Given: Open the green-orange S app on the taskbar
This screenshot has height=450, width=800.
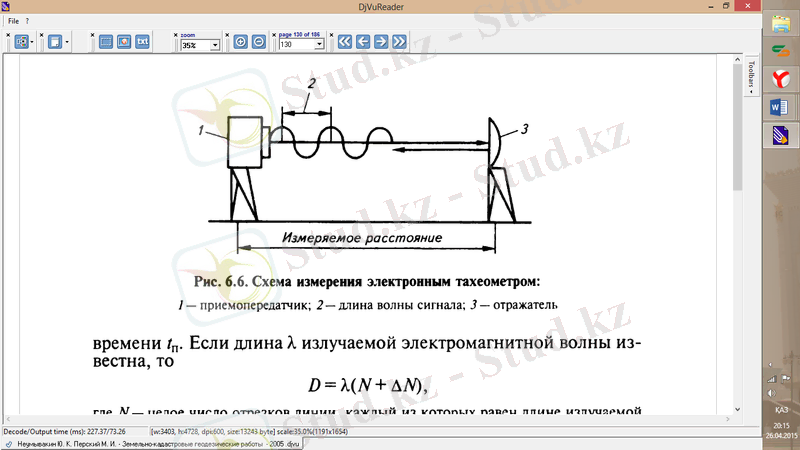Looking at the screenshot, I should (781, 51).
